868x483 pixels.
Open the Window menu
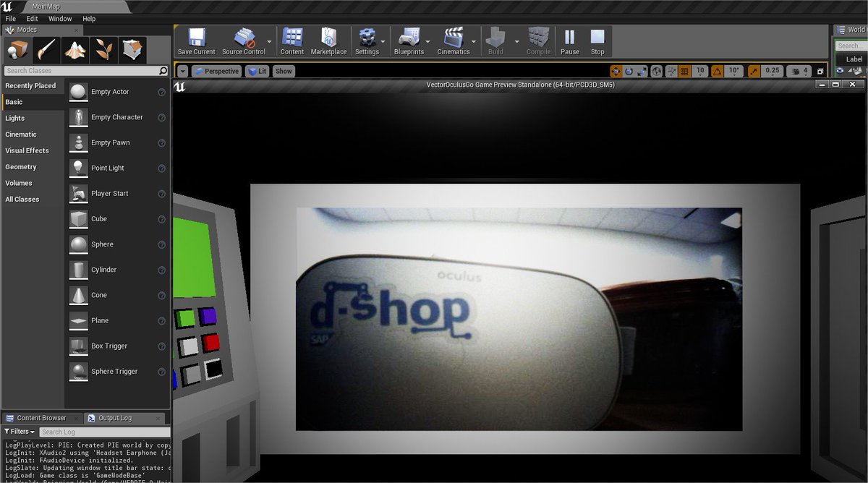point(60,18)
